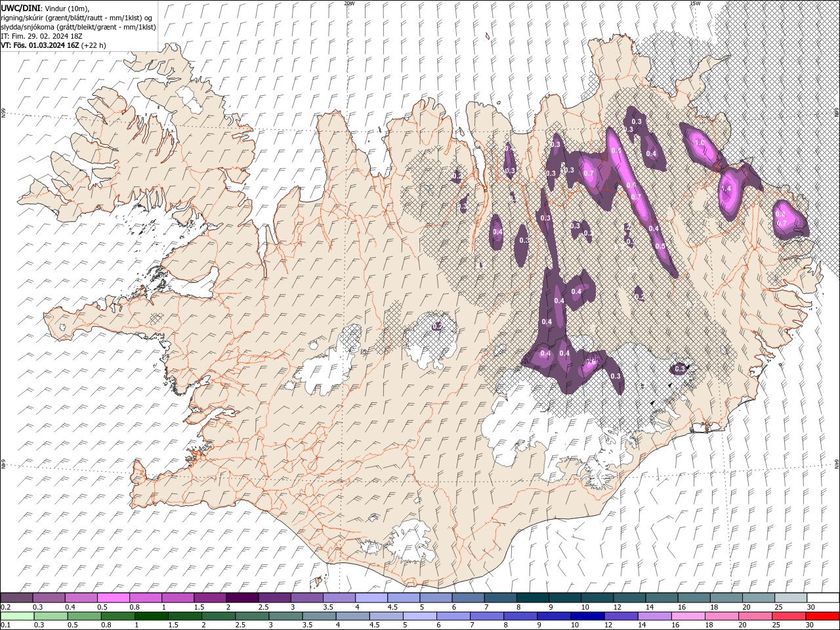The image size is (840, 630).
Task: Pick the light pink rain swatch labeled 16
Action: pyautogui.click(x=688, y=616)
